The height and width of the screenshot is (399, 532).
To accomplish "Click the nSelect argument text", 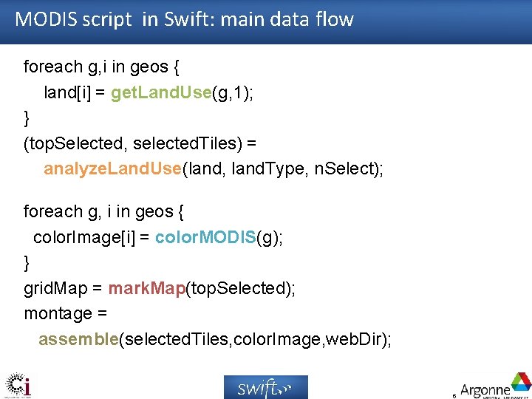I will [x=344, y=168].
